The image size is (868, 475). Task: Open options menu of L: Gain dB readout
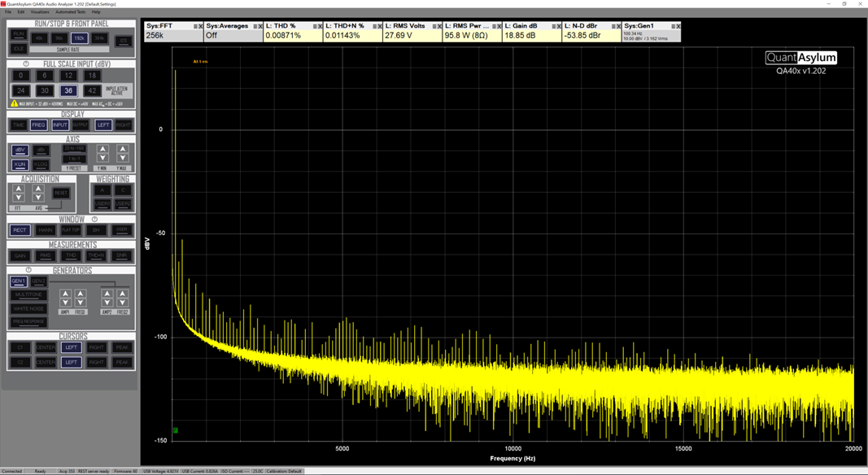[x=553, y=27]
